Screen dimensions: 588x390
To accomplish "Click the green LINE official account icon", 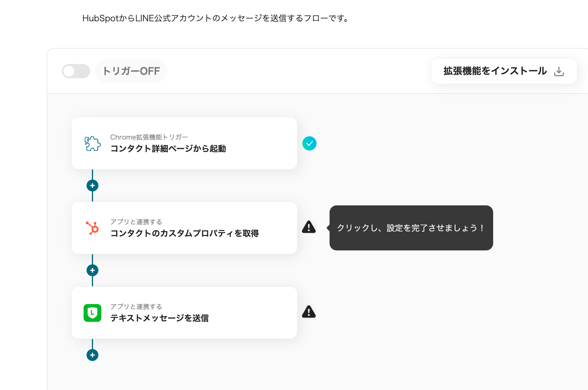I will pyautogui.click(x=92, y=313).
